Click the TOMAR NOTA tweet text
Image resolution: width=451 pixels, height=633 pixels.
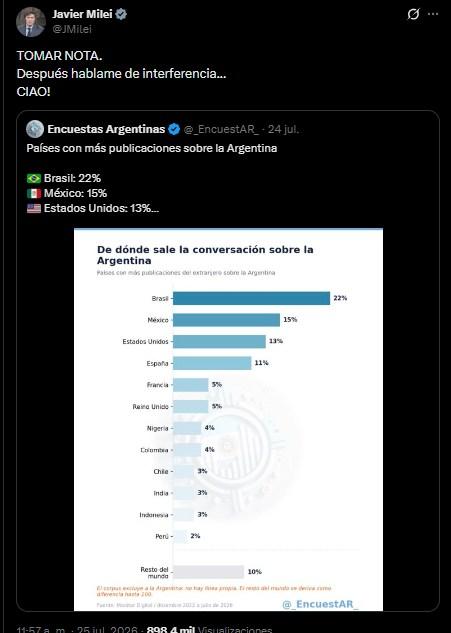click(59, 56)
